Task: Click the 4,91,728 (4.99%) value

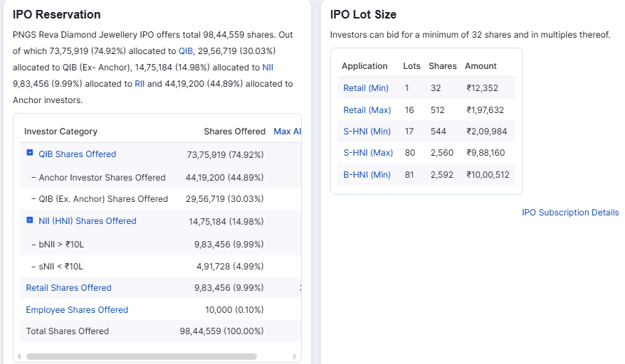Action: [x=230, y=267]
